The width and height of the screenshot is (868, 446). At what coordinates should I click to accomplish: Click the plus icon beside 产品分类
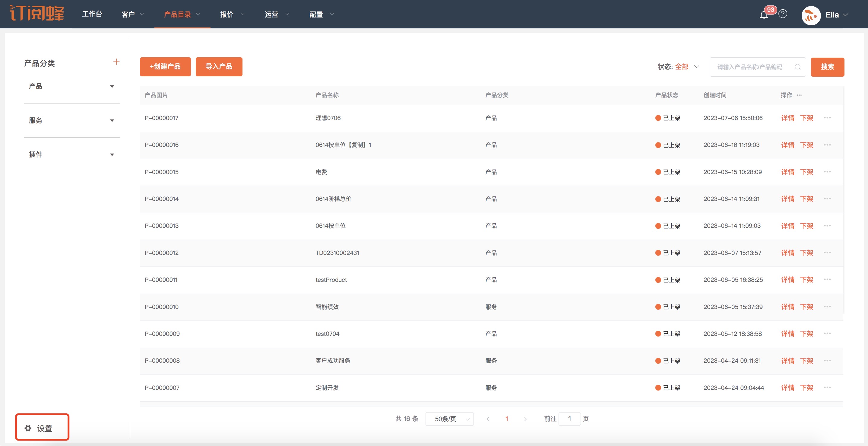click(x=116, y=62)
